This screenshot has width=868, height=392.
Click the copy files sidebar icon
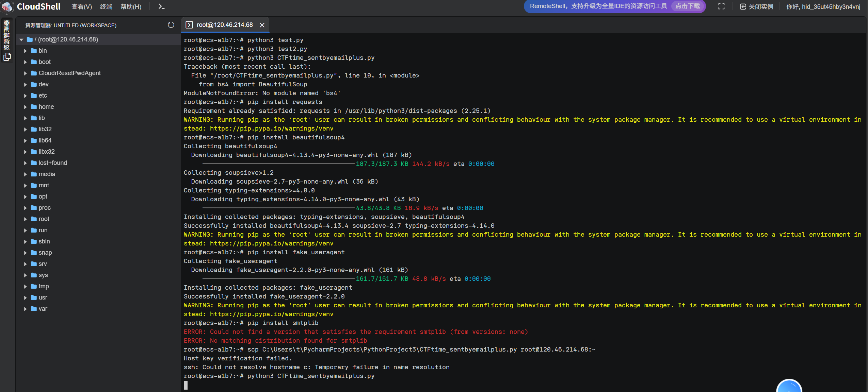tap(7, 57)
